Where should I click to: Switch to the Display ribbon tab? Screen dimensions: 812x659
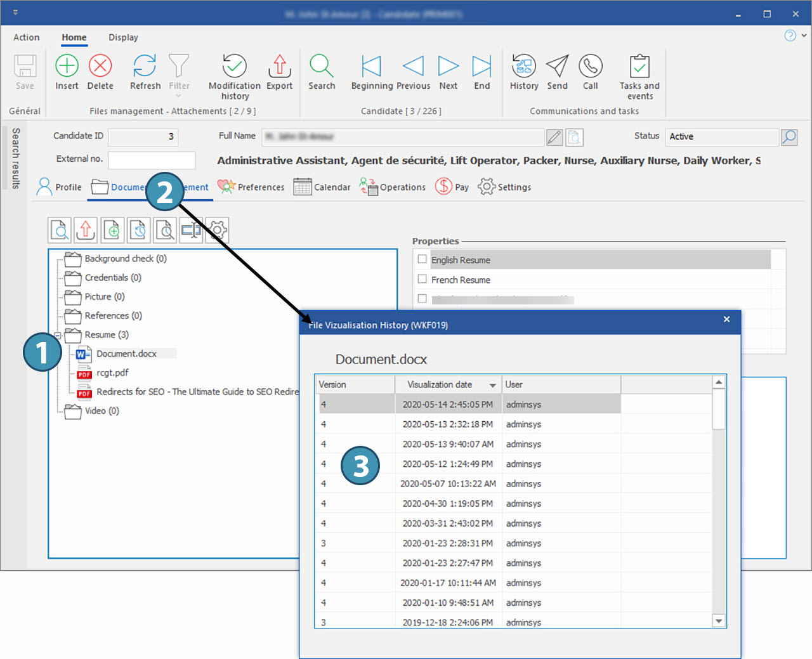click(123, 37)
